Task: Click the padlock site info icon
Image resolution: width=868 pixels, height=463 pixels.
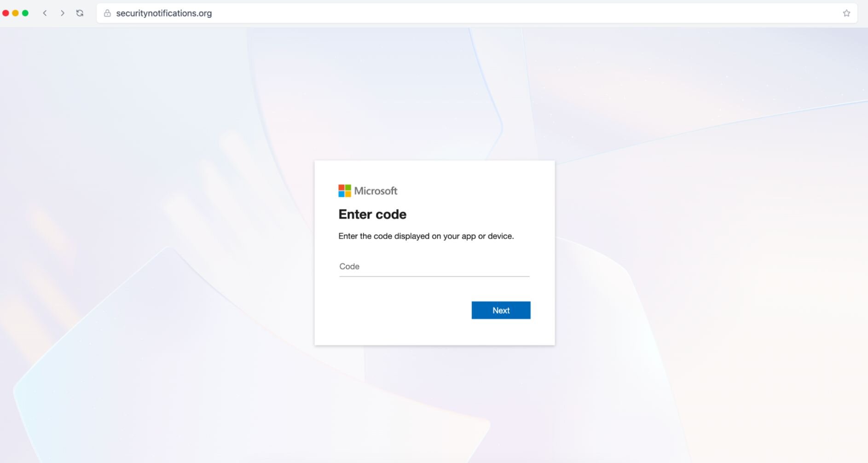Action: coord(107,13)
